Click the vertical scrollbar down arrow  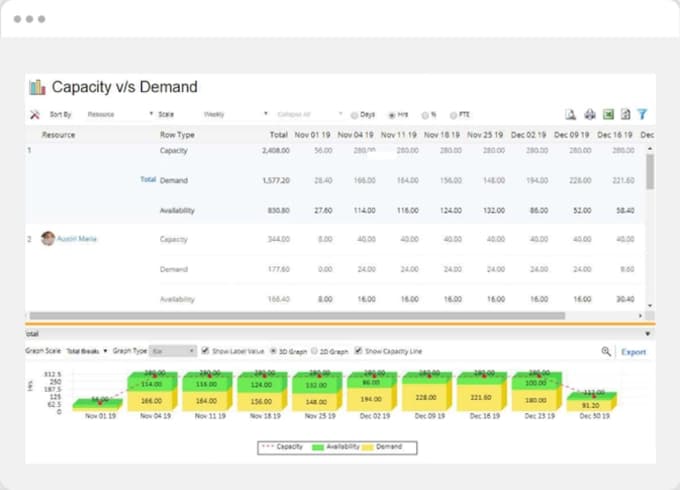650,306
